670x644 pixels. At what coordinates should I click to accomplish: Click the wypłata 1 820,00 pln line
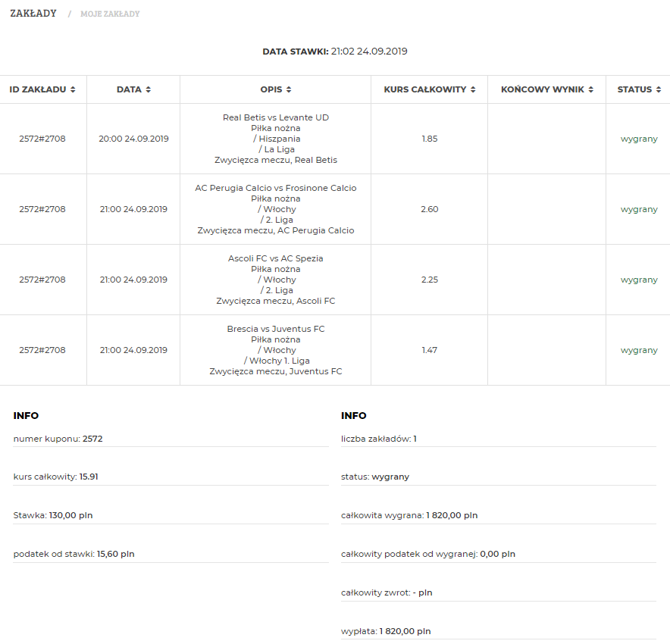(x=386, y=631)
